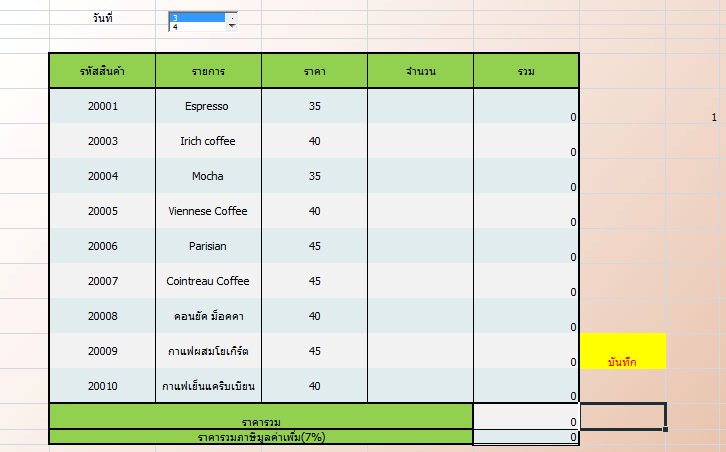Select the จำนวน column header cell
Image resolution: width=726 pixels, height=452 pixels.
[x=420, y=71]
